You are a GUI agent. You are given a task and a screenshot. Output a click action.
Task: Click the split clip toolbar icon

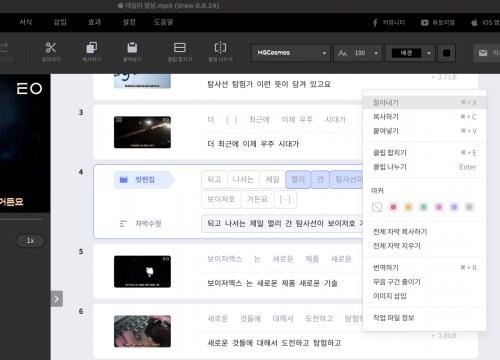click(220, 48)
